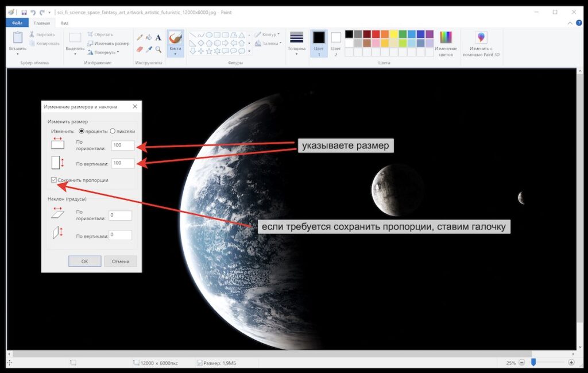Open Изменить с помощью Paint 3D
This screenshot has width=588, height=373.
[x=481, y=44]
